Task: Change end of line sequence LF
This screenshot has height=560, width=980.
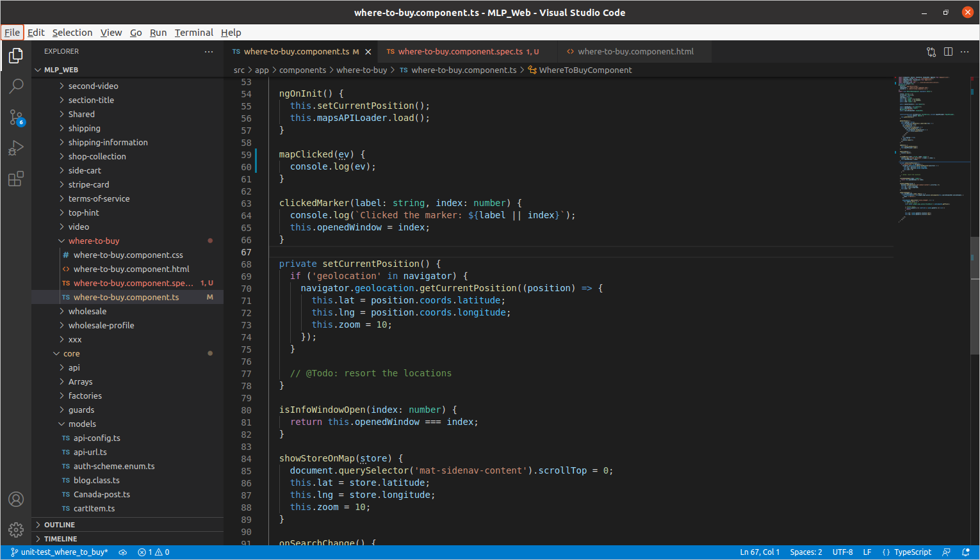Action: pos(867,552)
